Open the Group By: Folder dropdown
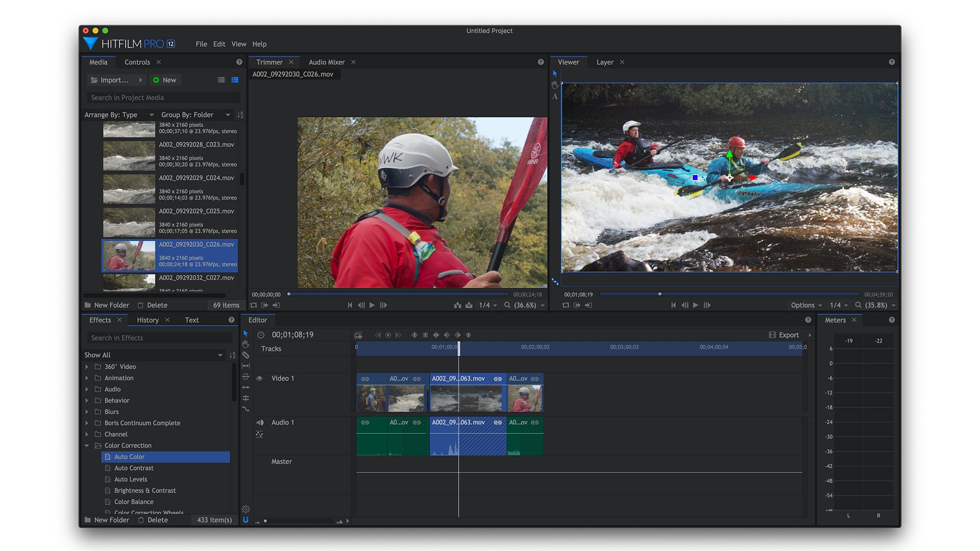 (196, 115)
